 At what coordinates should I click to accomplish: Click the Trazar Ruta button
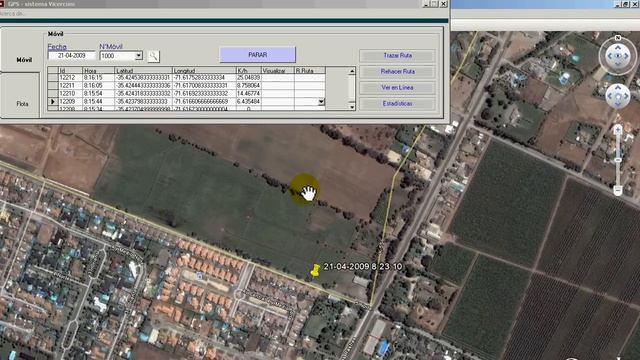pyautogui.click(x=398, y=56)
